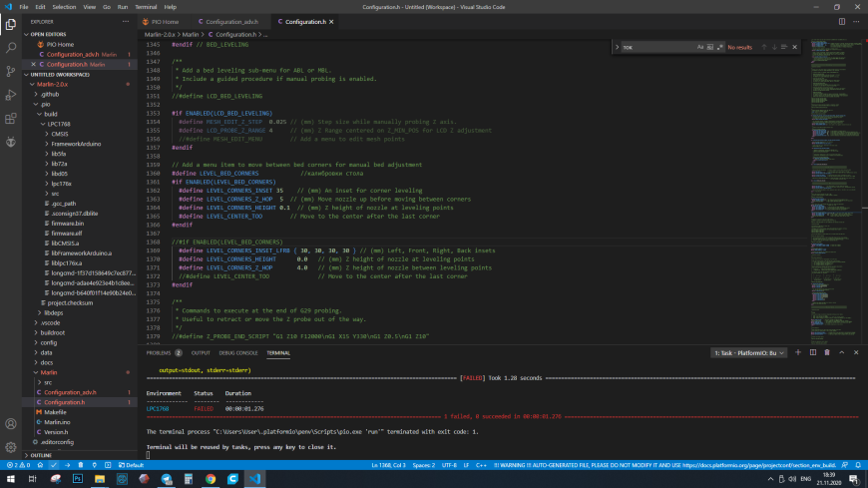The height and width of the screenshot is (488, 868).
Task: Close the find widget
Action: pyautogui.click(x=795, y=47)
